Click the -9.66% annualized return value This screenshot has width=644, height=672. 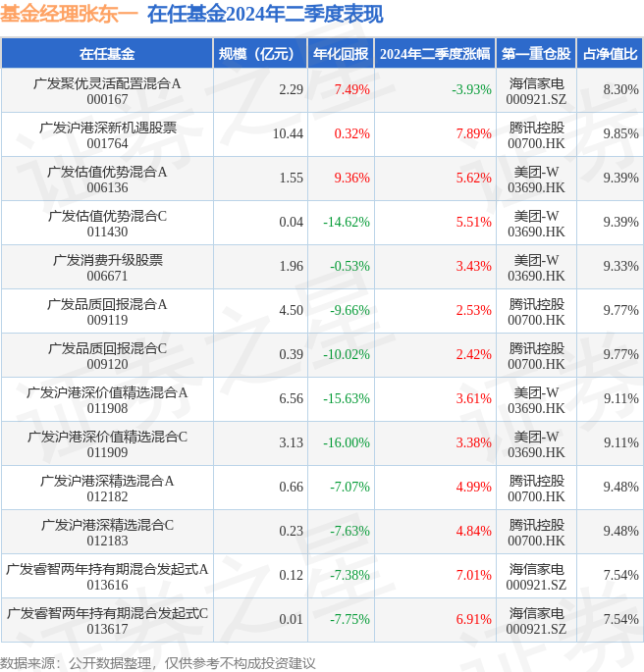(349, 310)
